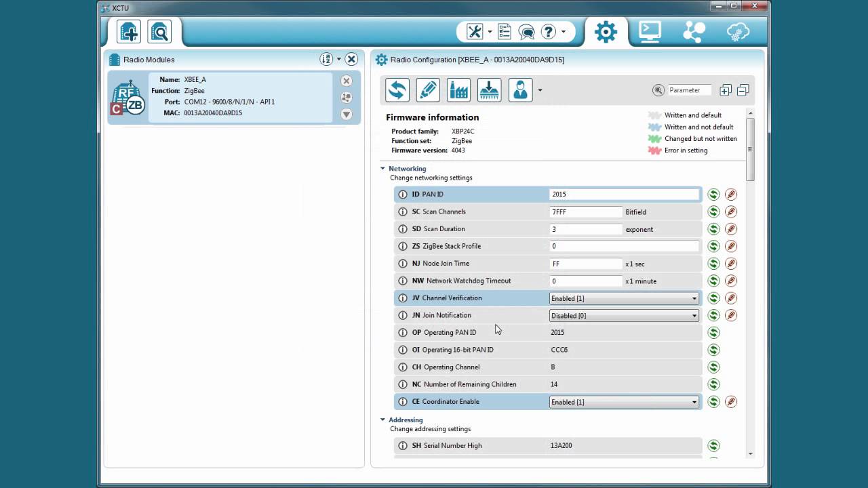Refresh the Operating Channel value
The width and height of the screenshot is (868, 488).
(x=713, y=367)
